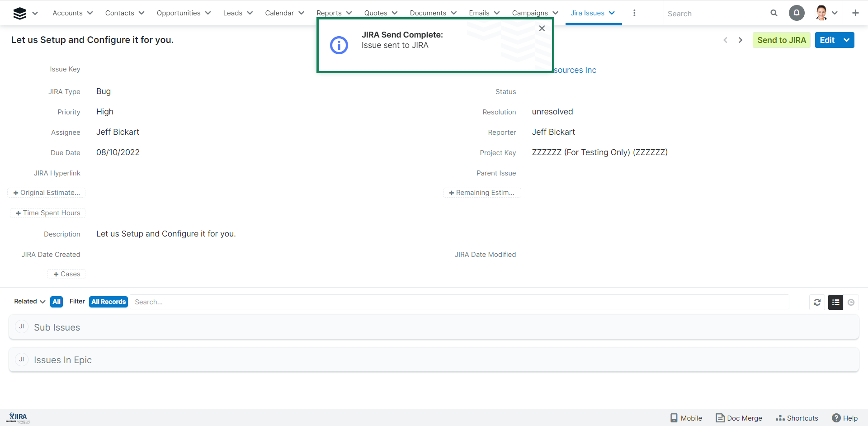Open the Opportunities menu
This screenshot has width=868, height=426.
(x=183, y=13)
